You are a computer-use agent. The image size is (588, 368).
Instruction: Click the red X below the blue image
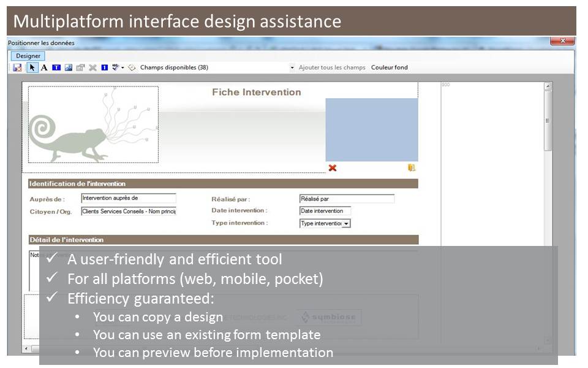pos(333,168)
